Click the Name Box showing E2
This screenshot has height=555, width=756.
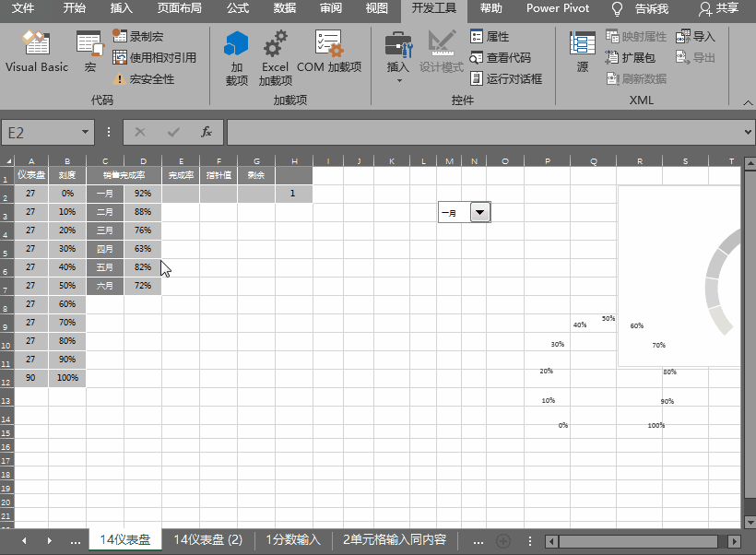(41, 133)
